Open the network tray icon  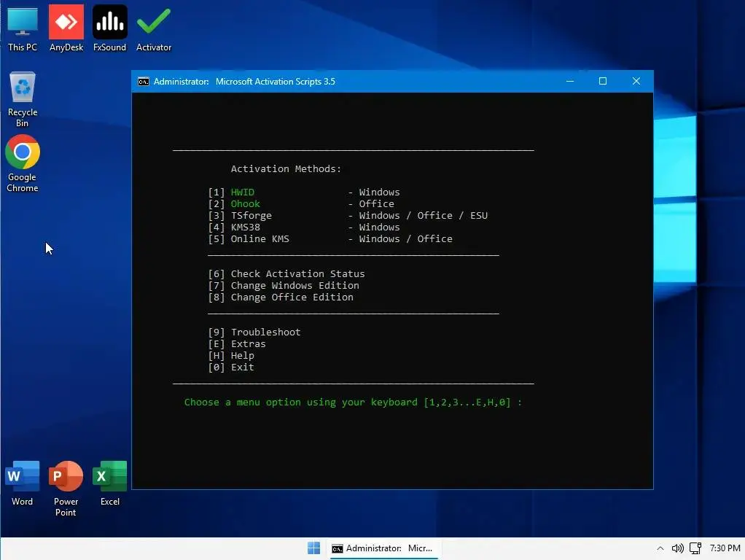[695, 548]
